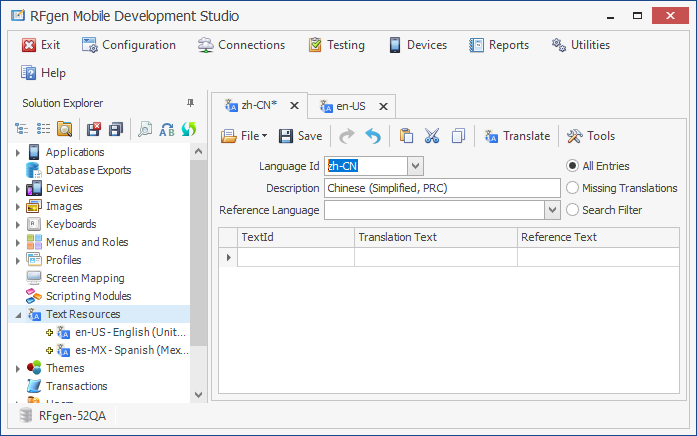Image resolution: width=697 pixels, height=436 pixels.
Task: Click the Undo arrow in the editor toolbar
Action: [x=373, y=136]
